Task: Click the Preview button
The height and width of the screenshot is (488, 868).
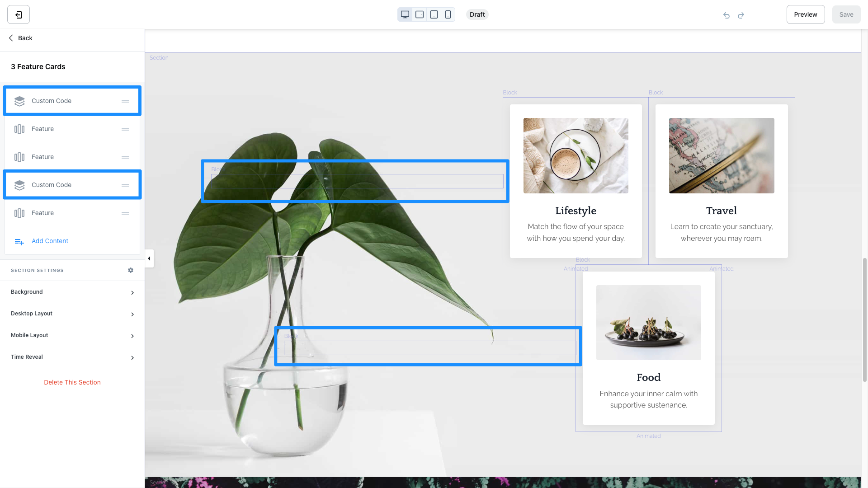Action: point(805,14)
